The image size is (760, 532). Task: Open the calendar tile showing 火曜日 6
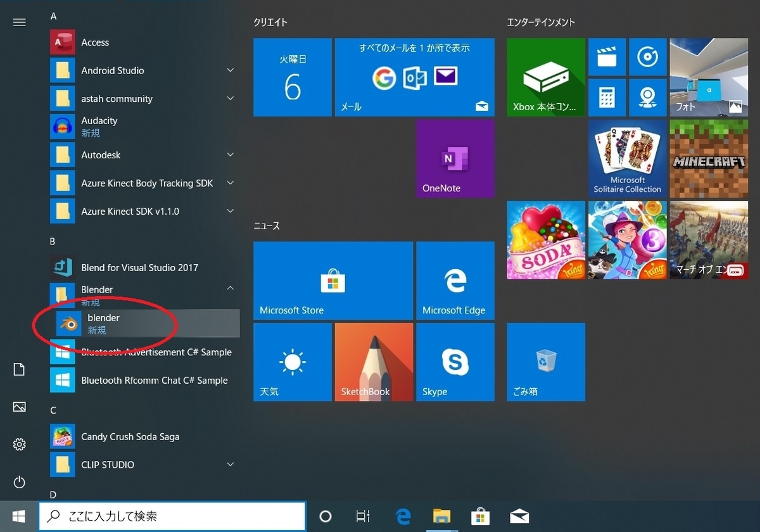293,77
